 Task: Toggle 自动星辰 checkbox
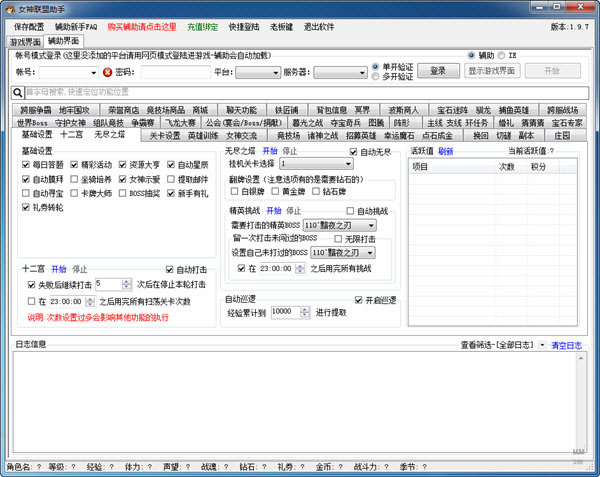point(171,165)
